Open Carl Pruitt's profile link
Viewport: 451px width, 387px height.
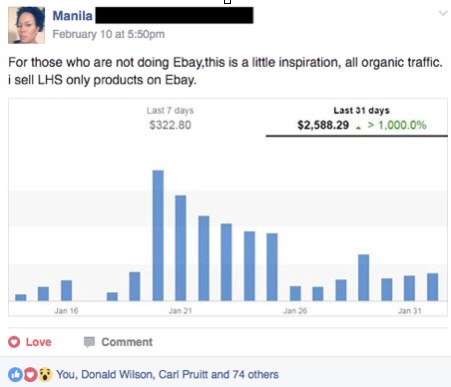coord(183,374)
